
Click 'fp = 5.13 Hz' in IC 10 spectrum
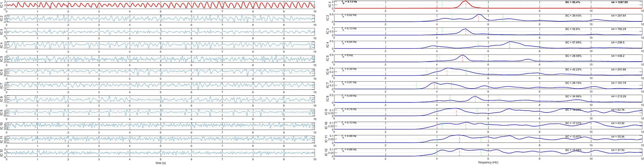349,123
